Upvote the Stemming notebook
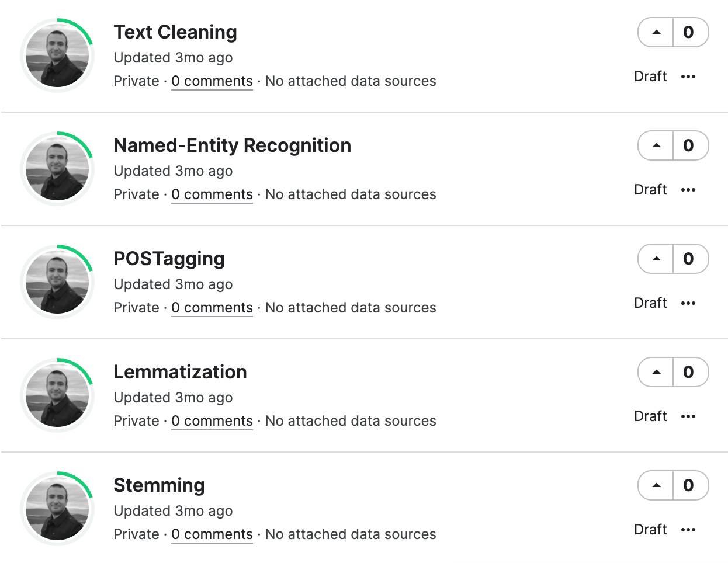This screenshot has width=728, height=563. tap(656, 485)
